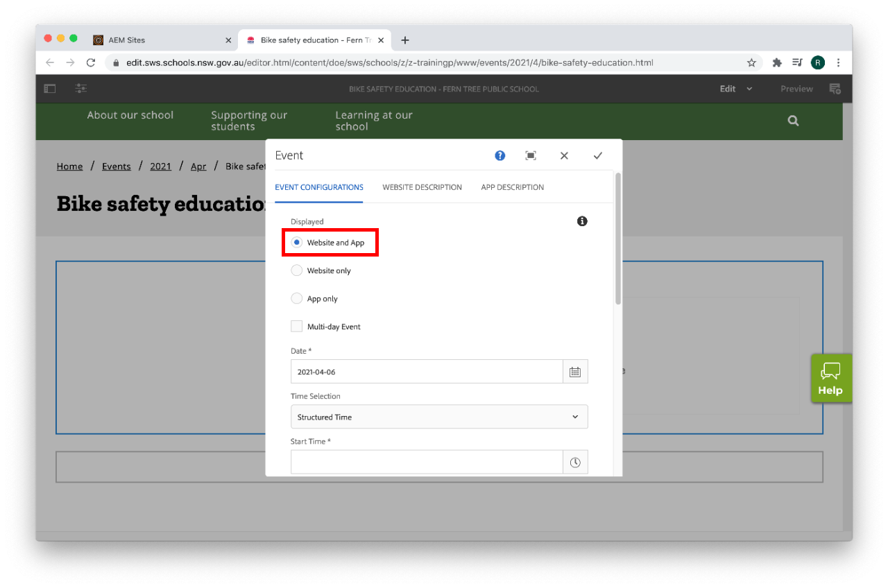
Task: Click the AEM page title bar text
Action: click(x=444, y=89)
